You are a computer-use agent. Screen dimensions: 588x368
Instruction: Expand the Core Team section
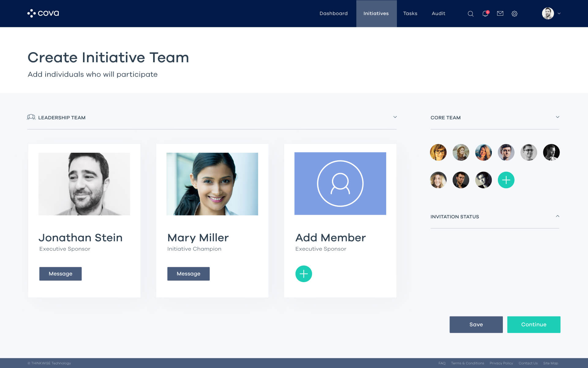coord(558,117)
